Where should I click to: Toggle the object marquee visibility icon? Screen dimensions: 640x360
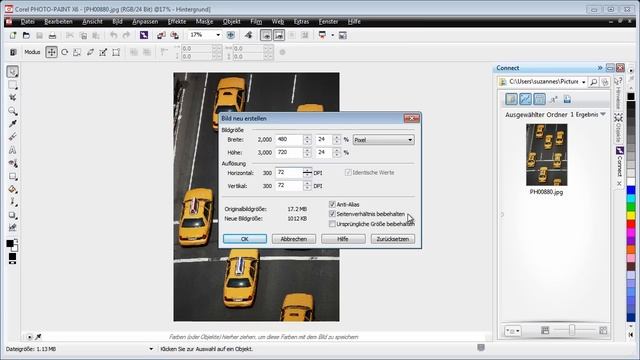pyautogui.click(x=279, y=36)
